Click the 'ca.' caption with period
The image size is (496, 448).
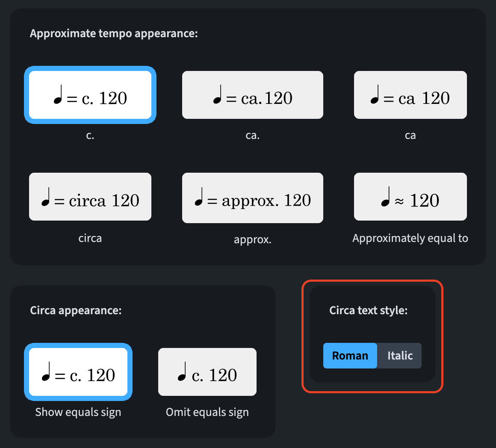[x=252, y=136]
